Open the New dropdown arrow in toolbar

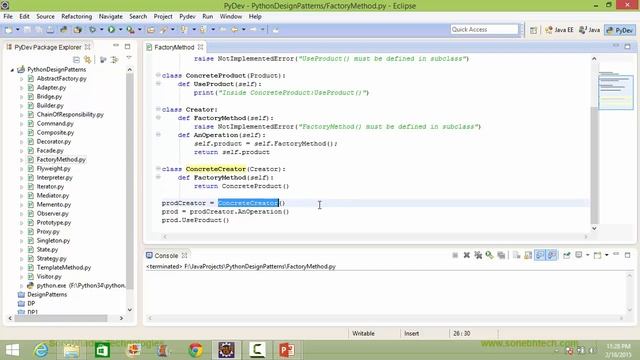18,29
